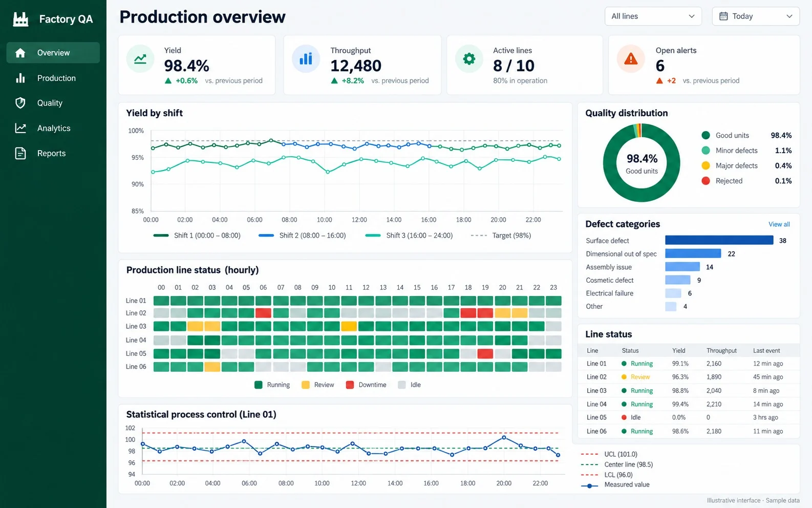Click the orange alerts increase triangle
The height and width of the screenshot is (508, 812).
659,81
